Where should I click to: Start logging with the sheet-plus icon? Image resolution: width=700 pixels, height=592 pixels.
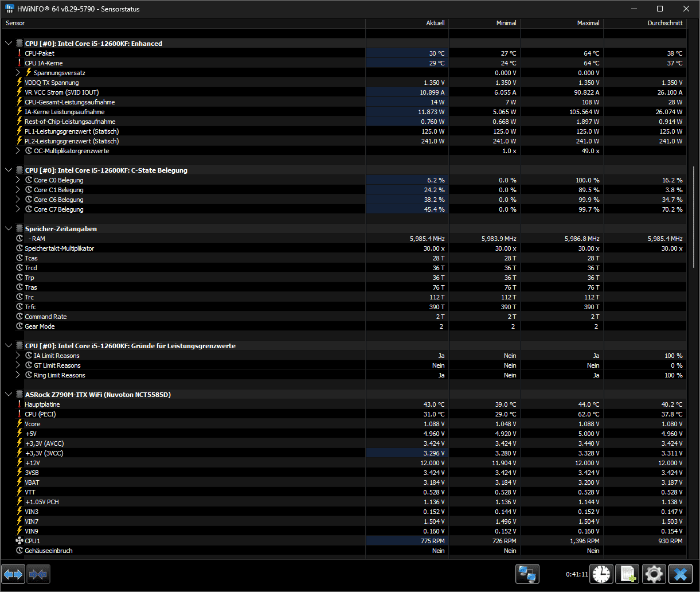(628, 574)
